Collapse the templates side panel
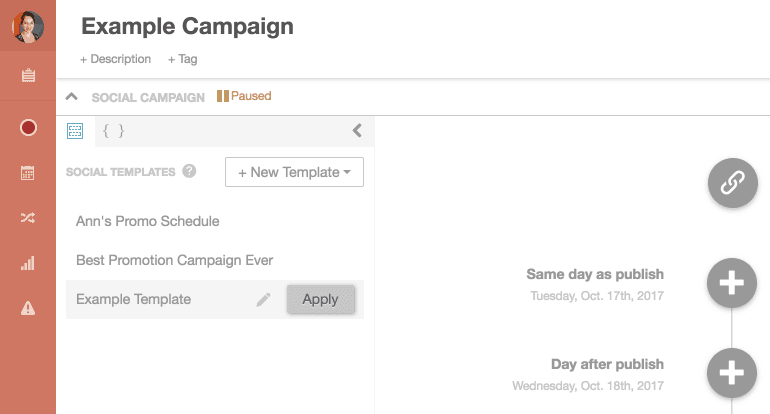The width and height of the screenshot is (770, 414). tap(357, 130)
